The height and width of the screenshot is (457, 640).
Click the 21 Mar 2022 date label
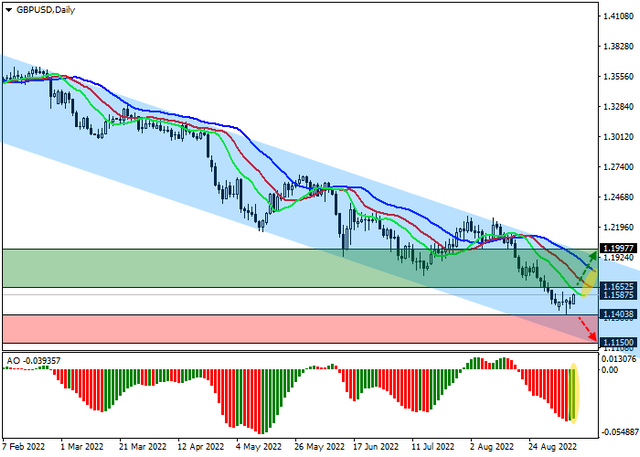(x=143, y=447)
